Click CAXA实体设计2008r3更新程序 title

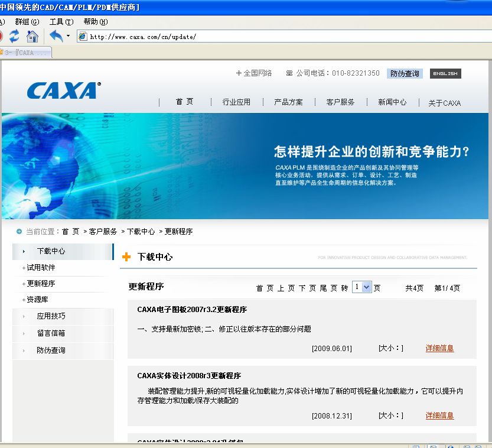(189, 376)
